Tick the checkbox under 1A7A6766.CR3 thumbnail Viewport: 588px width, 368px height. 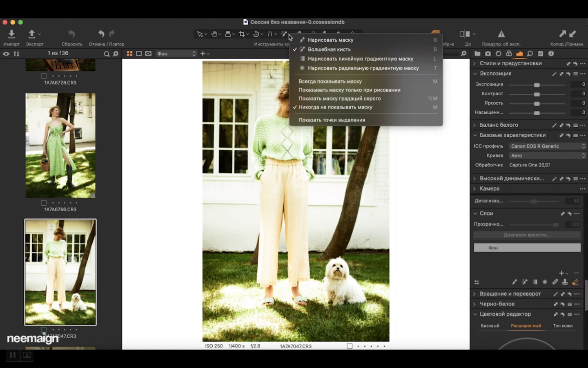44,203
